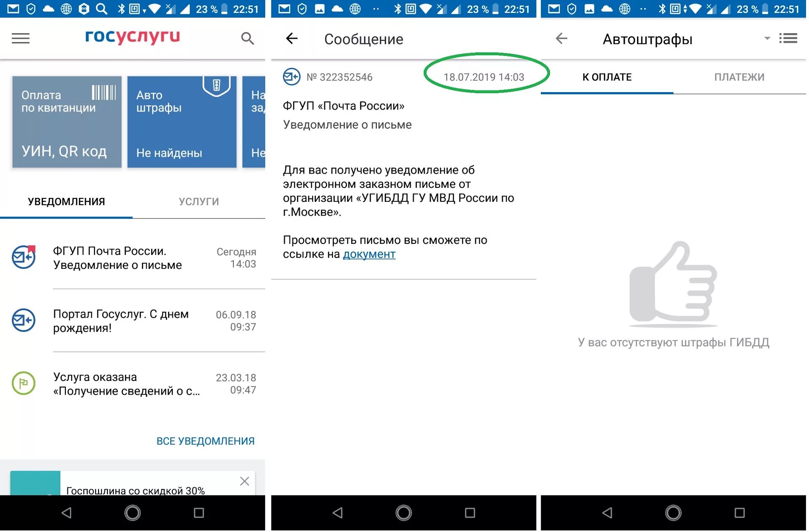
Task: Tap the envelope icon of the birthday notification
Action: tap(24, 320)
